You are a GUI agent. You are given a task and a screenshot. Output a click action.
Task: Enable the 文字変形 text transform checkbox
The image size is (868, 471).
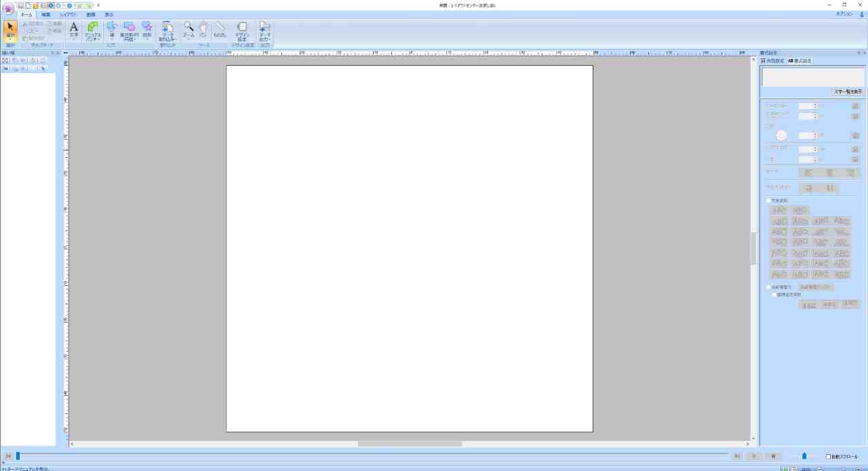[x=768, y=201]
